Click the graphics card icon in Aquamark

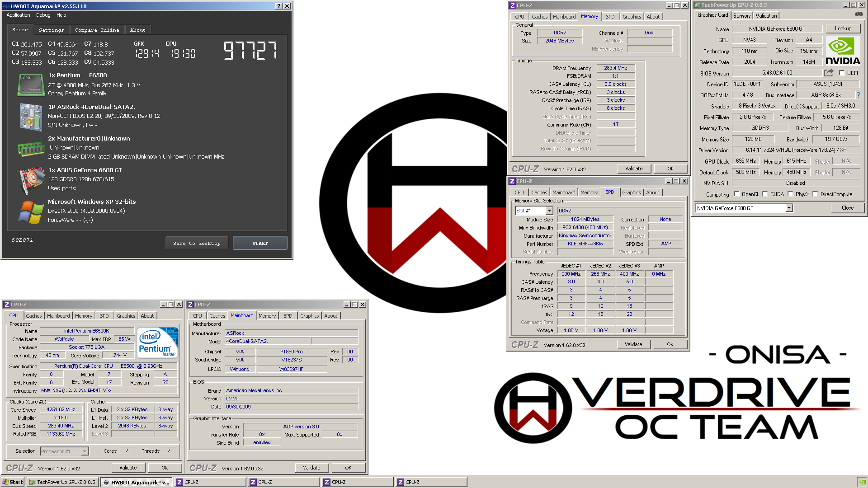click(x=31, y=180)
